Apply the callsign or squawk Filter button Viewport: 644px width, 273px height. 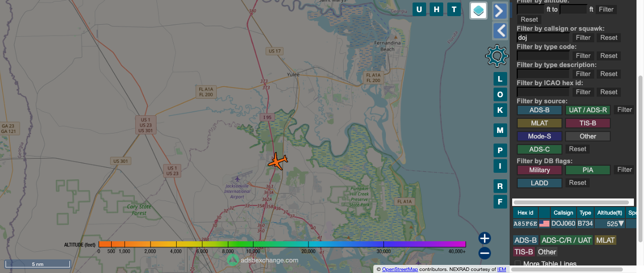click(583, 37)
